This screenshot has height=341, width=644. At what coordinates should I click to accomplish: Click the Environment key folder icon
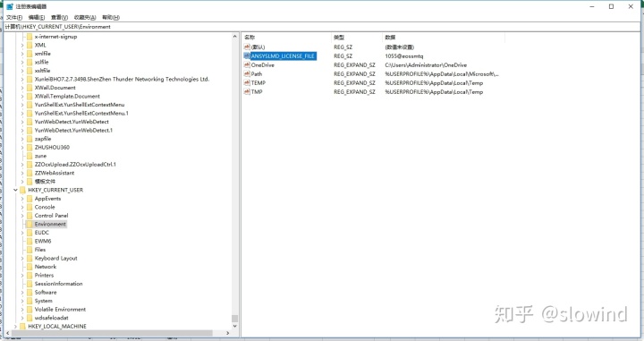point(30,224)
